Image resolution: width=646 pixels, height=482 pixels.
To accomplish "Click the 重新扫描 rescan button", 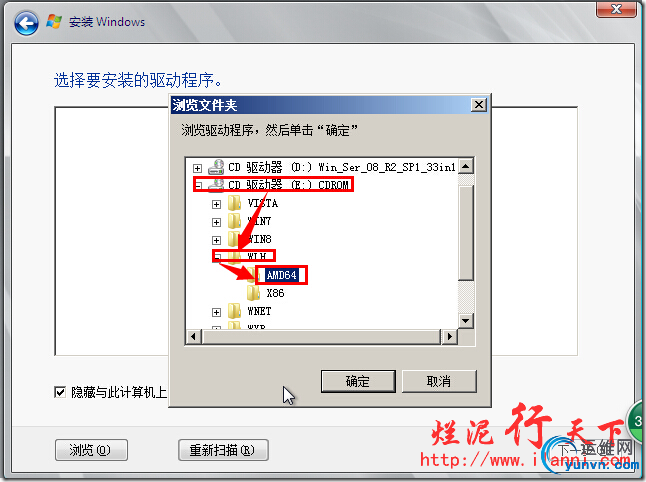I will coord(223,450).
